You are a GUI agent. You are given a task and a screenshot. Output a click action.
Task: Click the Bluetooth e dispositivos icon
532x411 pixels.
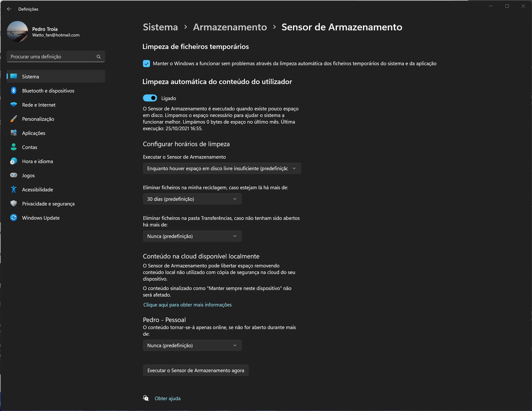click(14, 91)
